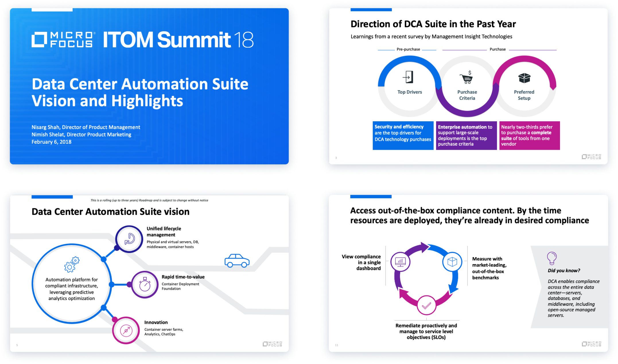The height and width of the screenshot is (364, 618).
Task: Click 'Nimish Shelat, Director Product Marketing'
Action: click(81, 135)
